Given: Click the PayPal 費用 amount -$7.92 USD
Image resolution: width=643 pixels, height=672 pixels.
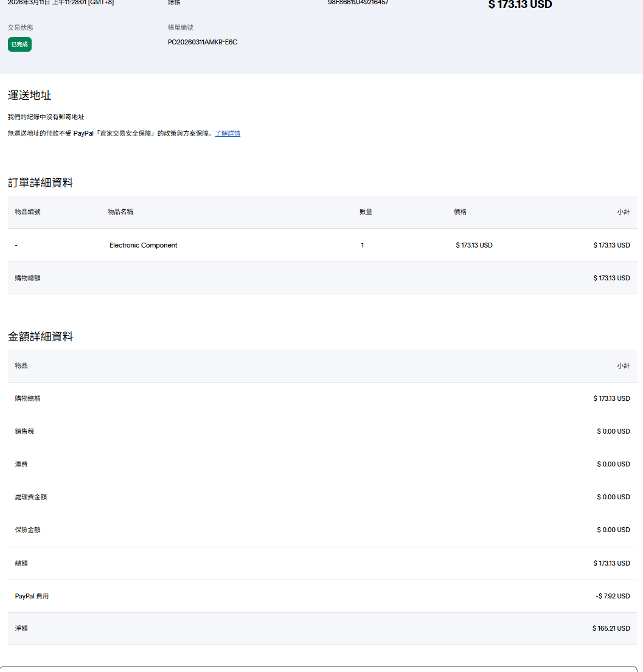Looking at the screenshot, I should (x=613, y=596).
